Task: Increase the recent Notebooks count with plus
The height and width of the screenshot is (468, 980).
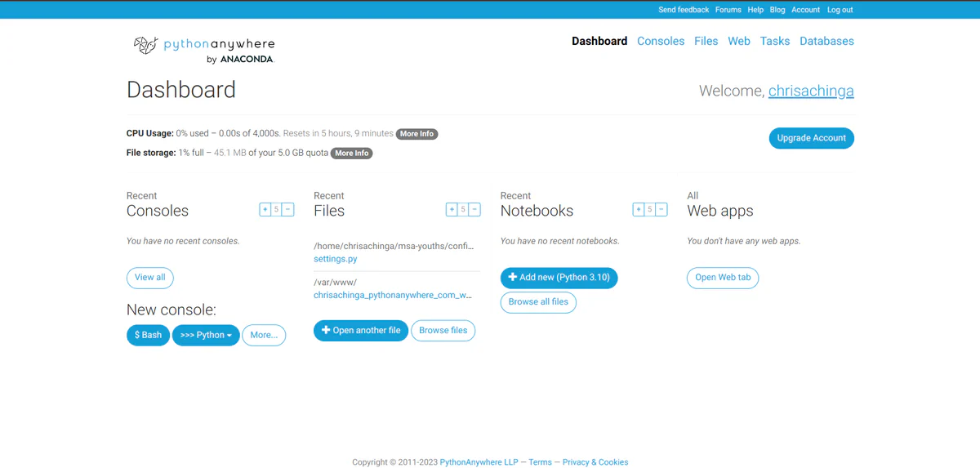Action: pos(639,210)
